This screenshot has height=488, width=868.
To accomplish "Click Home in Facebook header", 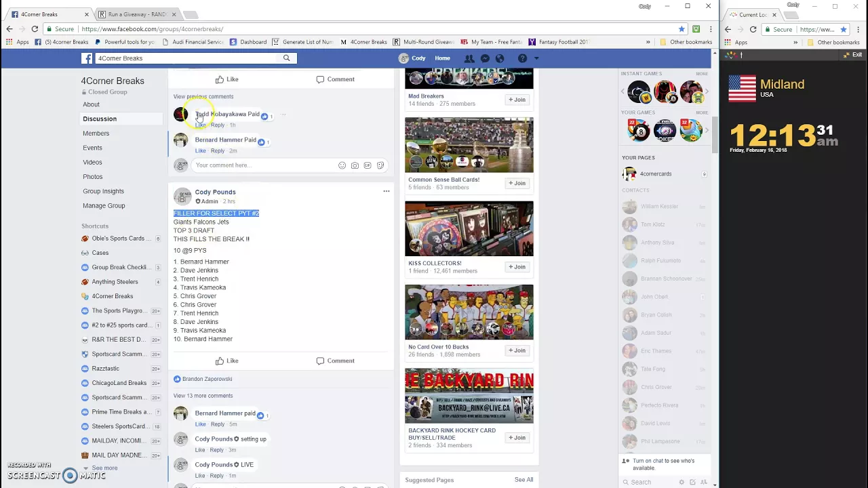I will (442, 58).
